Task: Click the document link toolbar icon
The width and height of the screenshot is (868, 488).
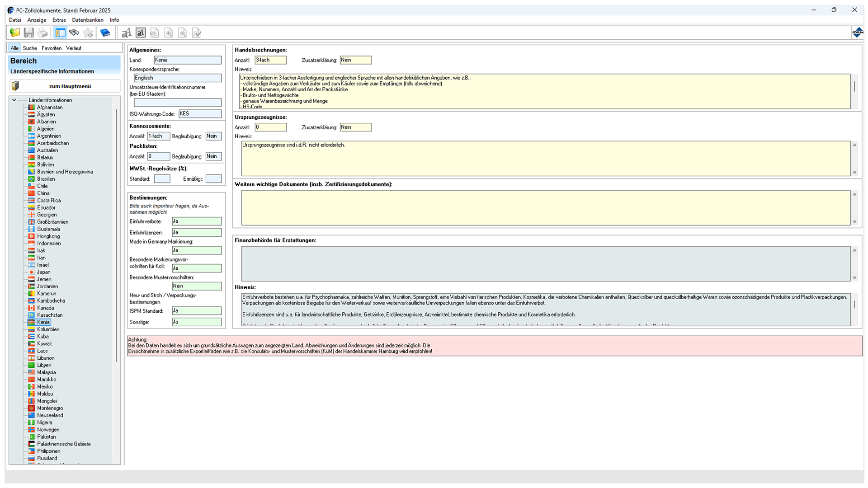Action: point(155,33)
